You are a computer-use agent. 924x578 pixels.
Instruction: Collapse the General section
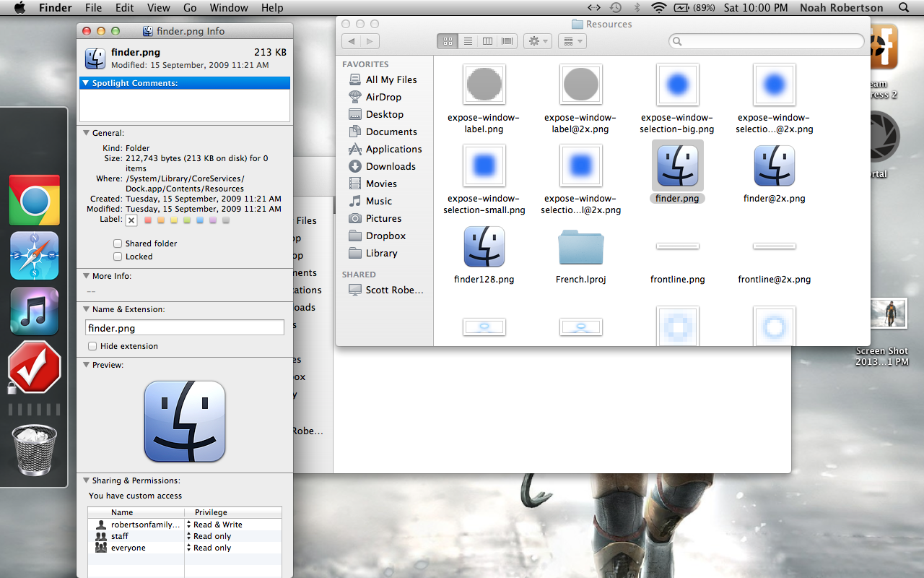(x=86, y=133)
